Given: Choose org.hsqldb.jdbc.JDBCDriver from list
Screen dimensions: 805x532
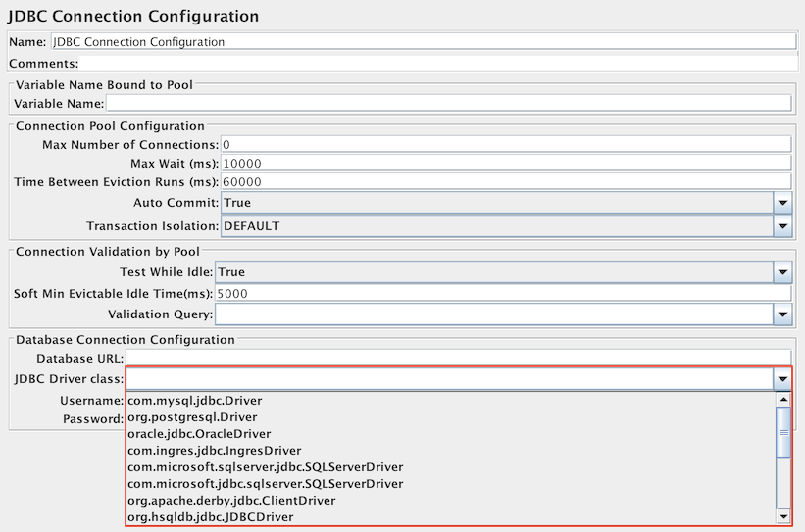Looking at the screenshot, I should tap(210, 517).
